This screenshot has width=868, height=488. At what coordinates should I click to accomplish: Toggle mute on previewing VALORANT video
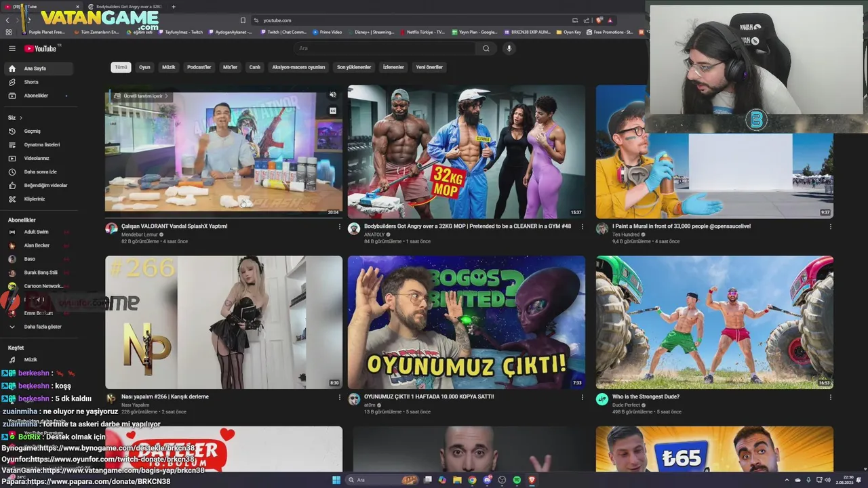[x=332, y=96]
